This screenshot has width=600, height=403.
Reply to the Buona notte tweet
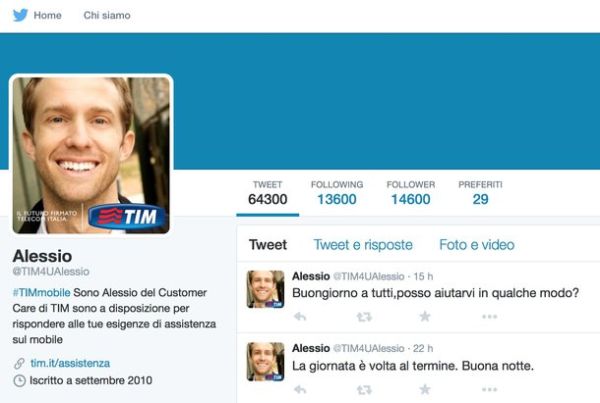[x=300, y=390]
